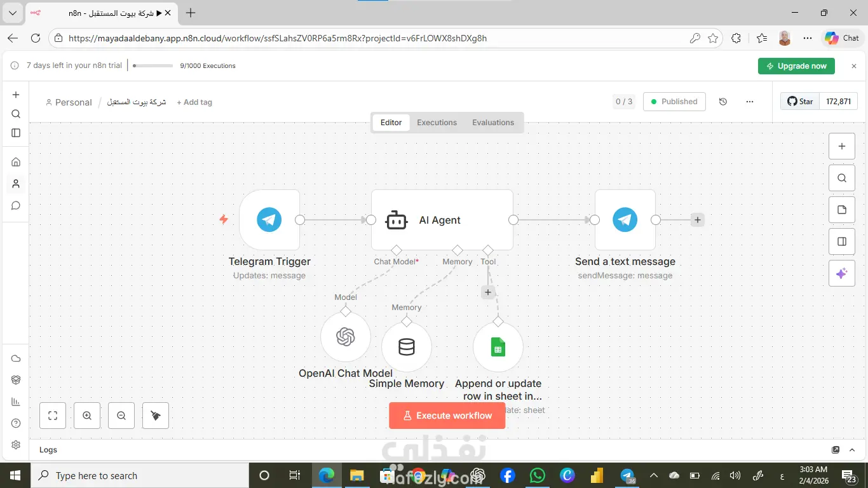Click the Execute workflow button

pos(447,416)
